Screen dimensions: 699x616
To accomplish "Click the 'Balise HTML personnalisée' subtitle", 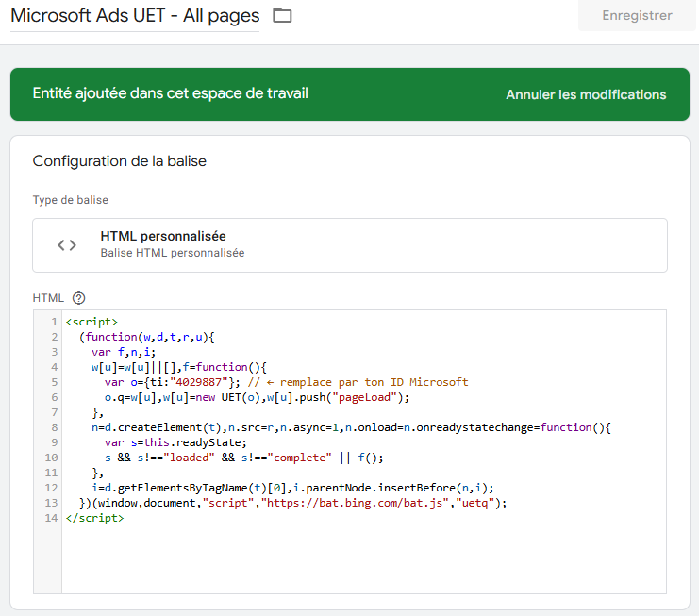I will 173,253.
